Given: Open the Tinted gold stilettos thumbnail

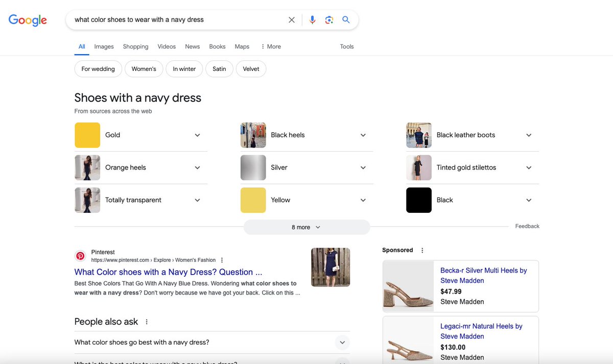Looking at the screenshot, I should pos(419,167).
